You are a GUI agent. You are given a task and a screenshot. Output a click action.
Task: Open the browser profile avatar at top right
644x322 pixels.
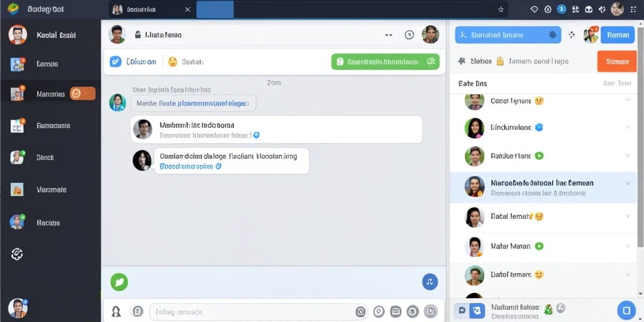tap(618, 9)
